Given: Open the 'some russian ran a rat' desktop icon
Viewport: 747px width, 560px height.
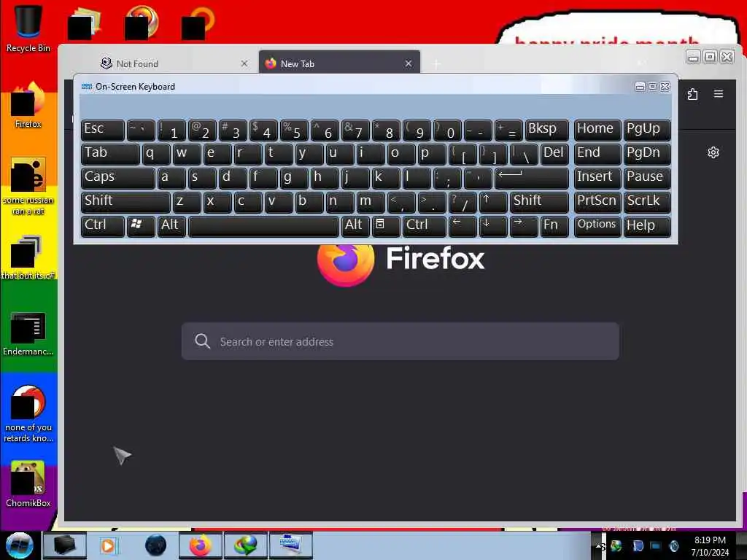Looking at the screenshot, I should [x=28, y=186].
